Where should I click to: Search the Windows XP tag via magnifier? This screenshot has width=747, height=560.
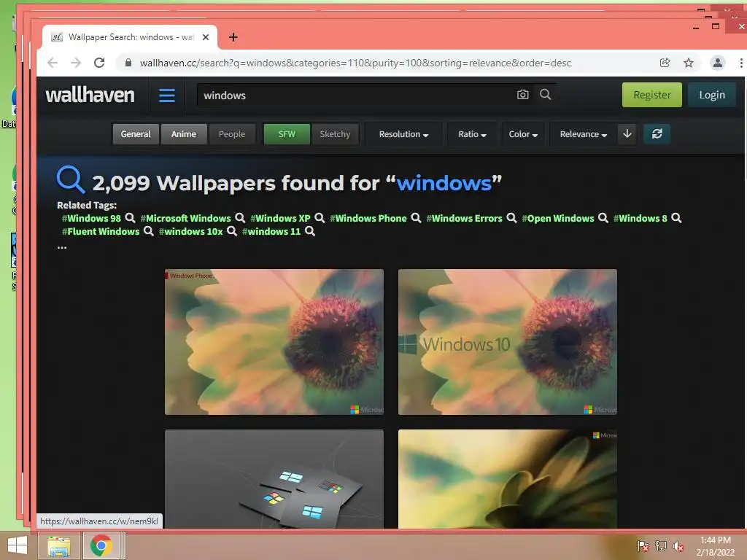tap(320, 217)
